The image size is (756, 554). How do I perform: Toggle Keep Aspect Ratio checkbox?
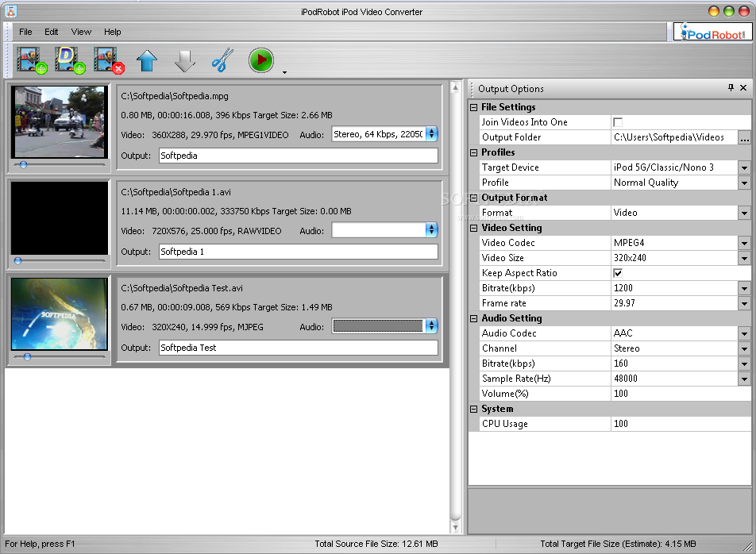click(x=618, y=273)
